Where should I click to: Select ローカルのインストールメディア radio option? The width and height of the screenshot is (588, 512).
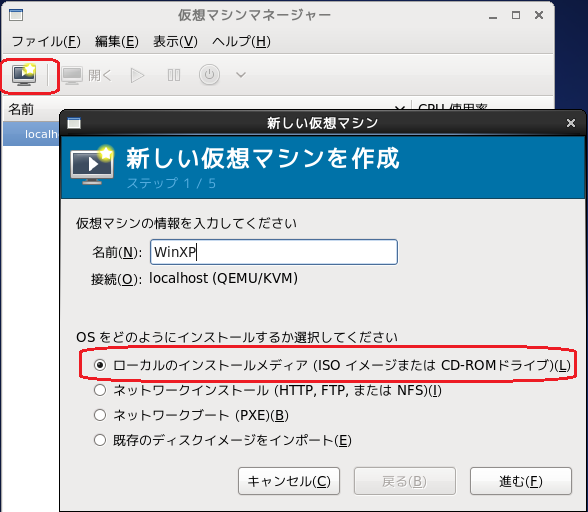click(x=332, y=365)
